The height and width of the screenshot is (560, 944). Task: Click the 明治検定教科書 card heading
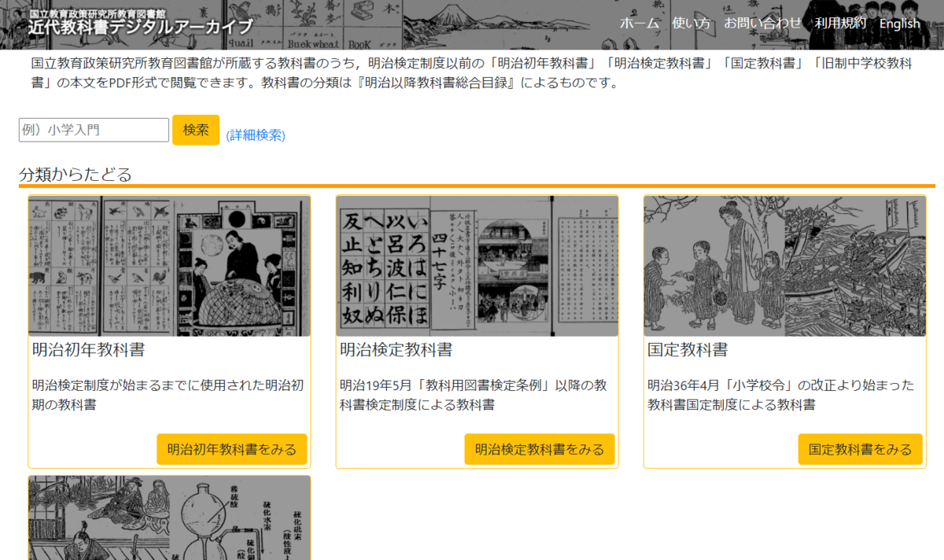coord(396,350)
